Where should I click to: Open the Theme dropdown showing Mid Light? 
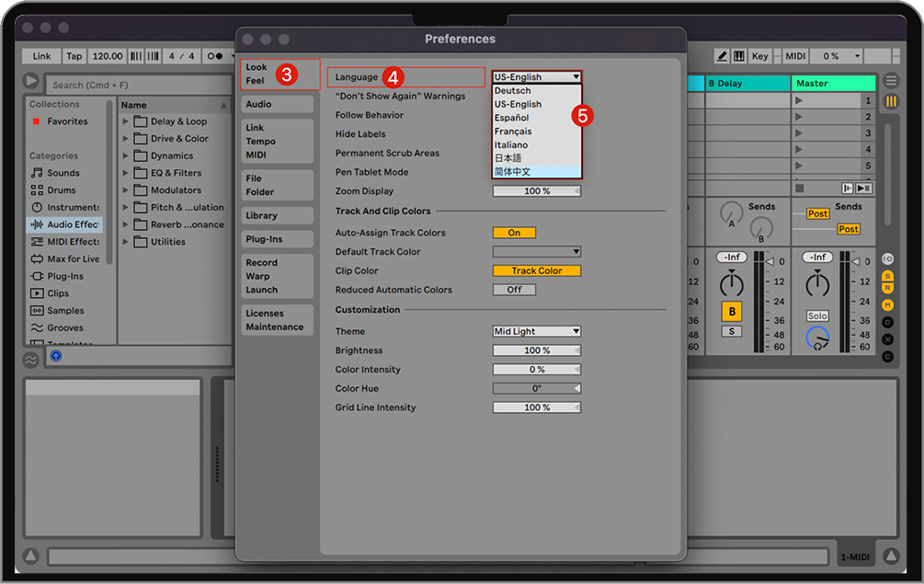point(537,331)
